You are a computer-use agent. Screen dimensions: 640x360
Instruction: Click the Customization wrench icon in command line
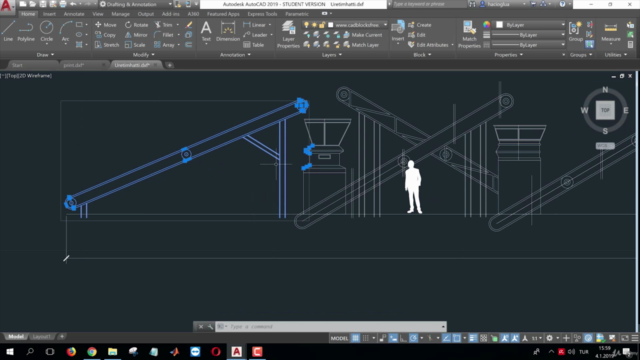click(211, 327)
